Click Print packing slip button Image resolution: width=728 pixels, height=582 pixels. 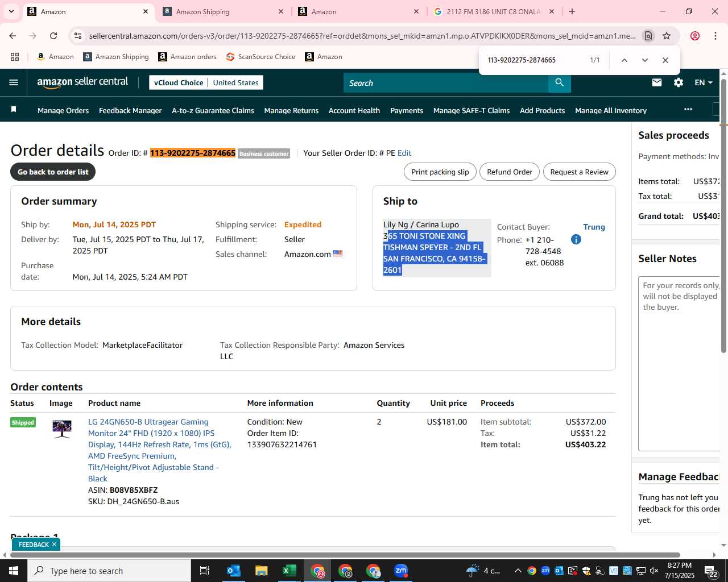coord(440,172)
